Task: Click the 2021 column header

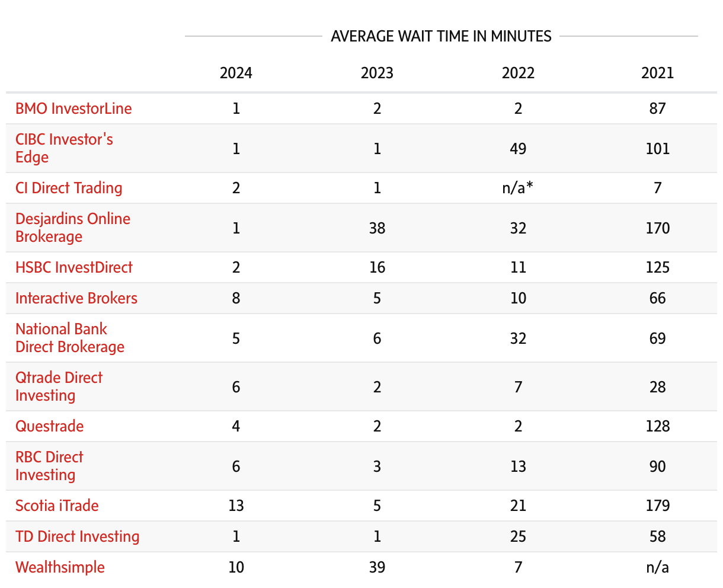Action: click(x=657, y=73)
